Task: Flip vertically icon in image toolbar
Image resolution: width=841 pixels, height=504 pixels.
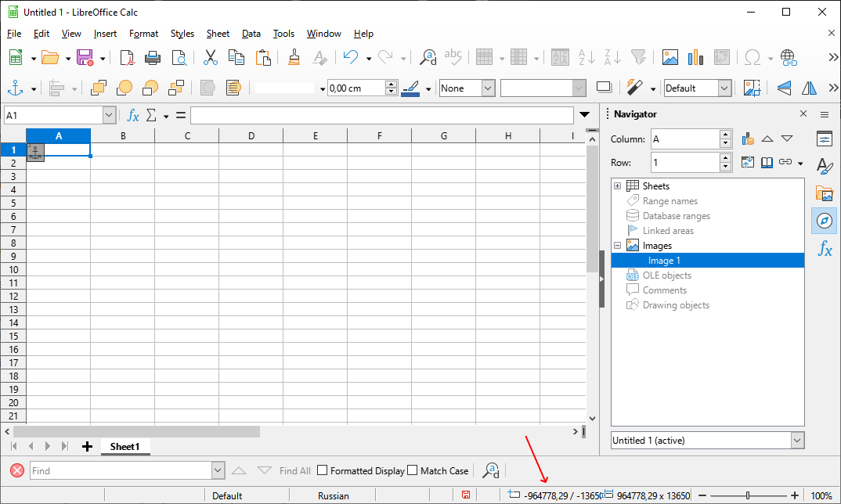Action: click(x=784, y=88)
